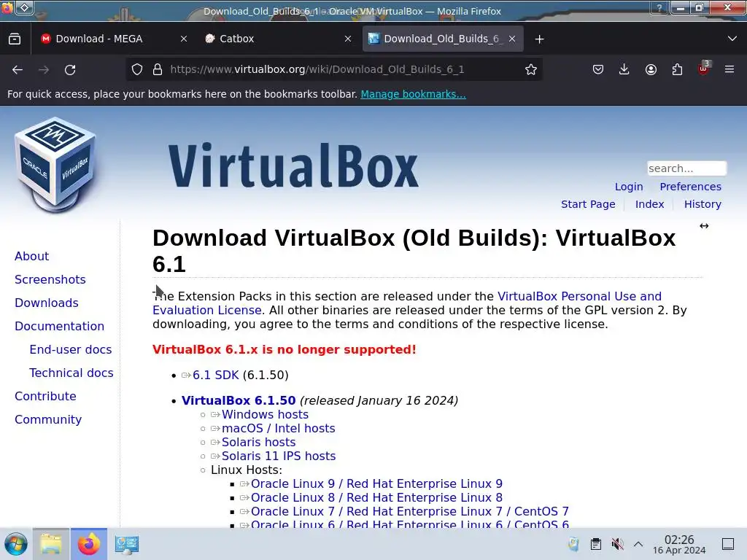Expand the list all tabs chevron
The image size is (747, 560).
point(732,39)
